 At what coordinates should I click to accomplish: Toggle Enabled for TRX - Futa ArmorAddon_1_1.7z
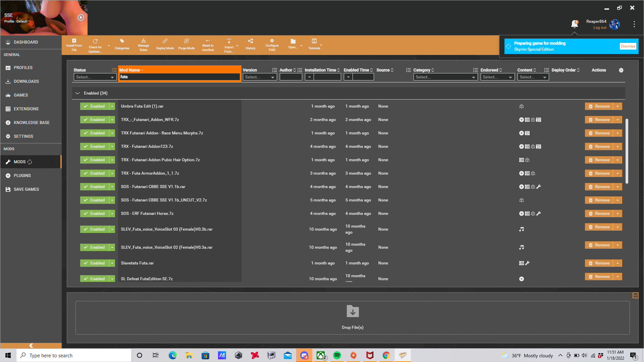coord(95,173)
